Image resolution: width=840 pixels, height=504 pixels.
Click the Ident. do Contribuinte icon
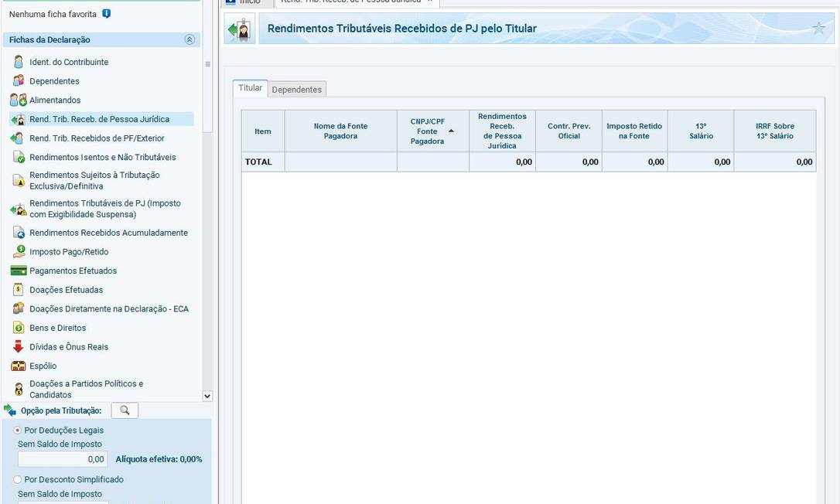19,62
